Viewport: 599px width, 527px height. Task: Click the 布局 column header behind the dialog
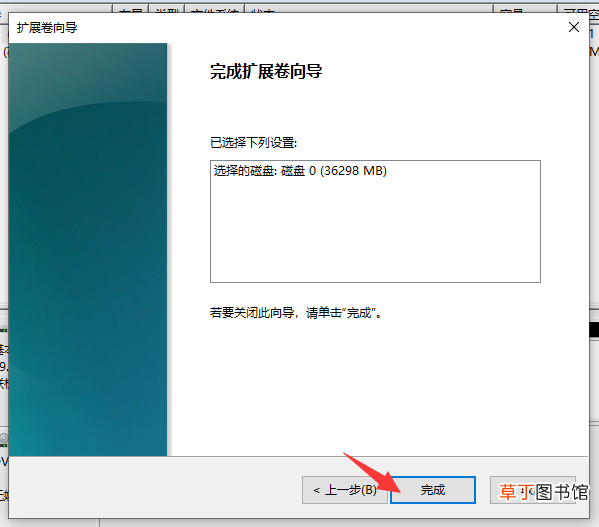(x=130, y=9)
